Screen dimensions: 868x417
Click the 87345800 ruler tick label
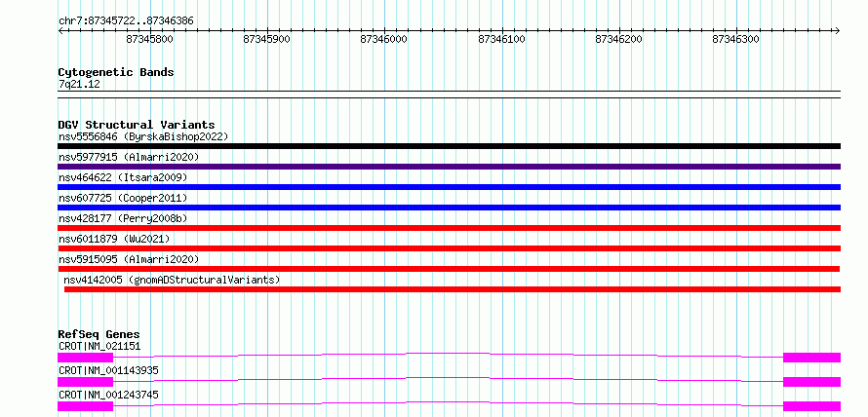coord(149,39)
